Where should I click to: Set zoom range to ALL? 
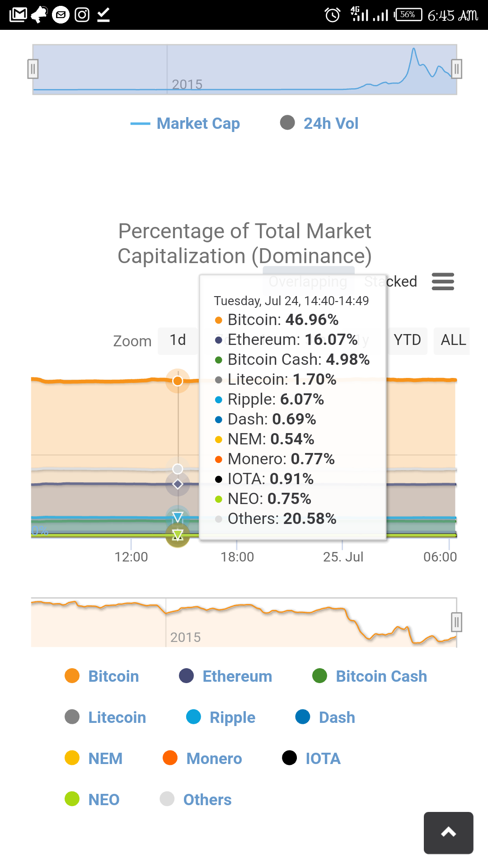pos(453,340)
